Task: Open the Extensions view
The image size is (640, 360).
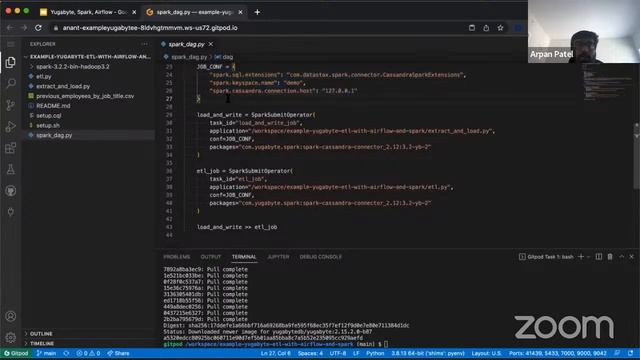Action: [11, 148]
